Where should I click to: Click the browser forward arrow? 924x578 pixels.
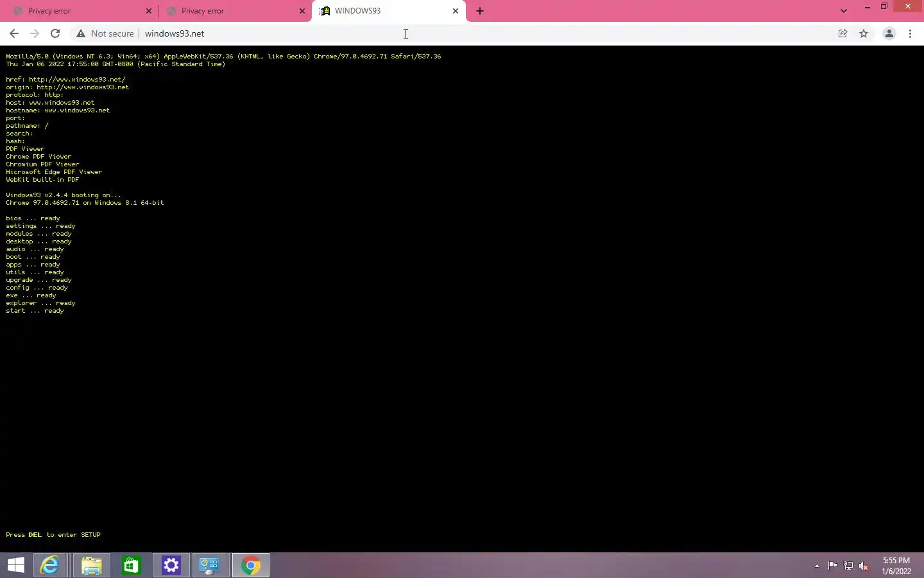(x=35, y=33)
